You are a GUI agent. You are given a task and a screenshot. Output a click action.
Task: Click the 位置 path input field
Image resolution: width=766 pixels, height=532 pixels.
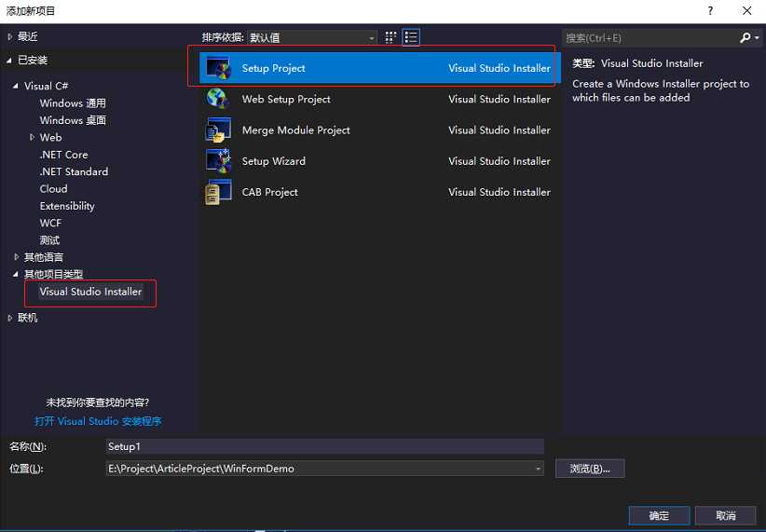325,469
